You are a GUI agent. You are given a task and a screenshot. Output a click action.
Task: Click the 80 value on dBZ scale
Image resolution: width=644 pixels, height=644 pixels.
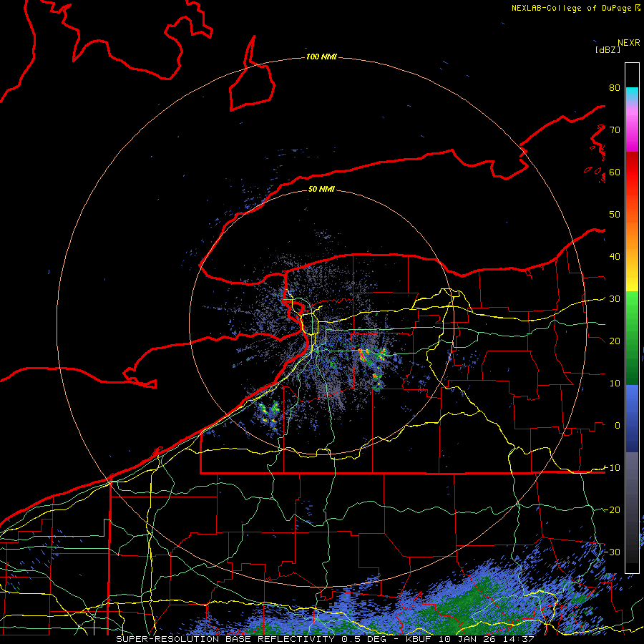pyautogui.click(x=615, y=88)
